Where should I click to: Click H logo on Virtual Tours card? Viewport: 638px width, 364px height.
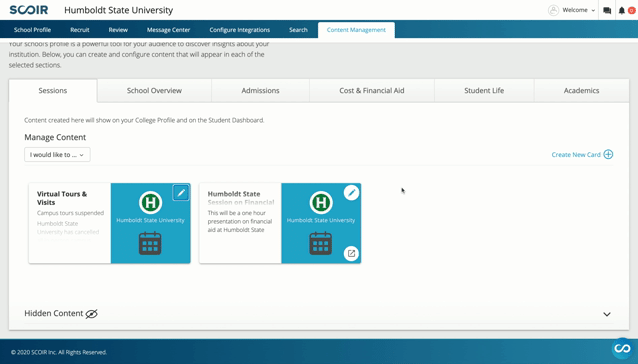[151, 202]
